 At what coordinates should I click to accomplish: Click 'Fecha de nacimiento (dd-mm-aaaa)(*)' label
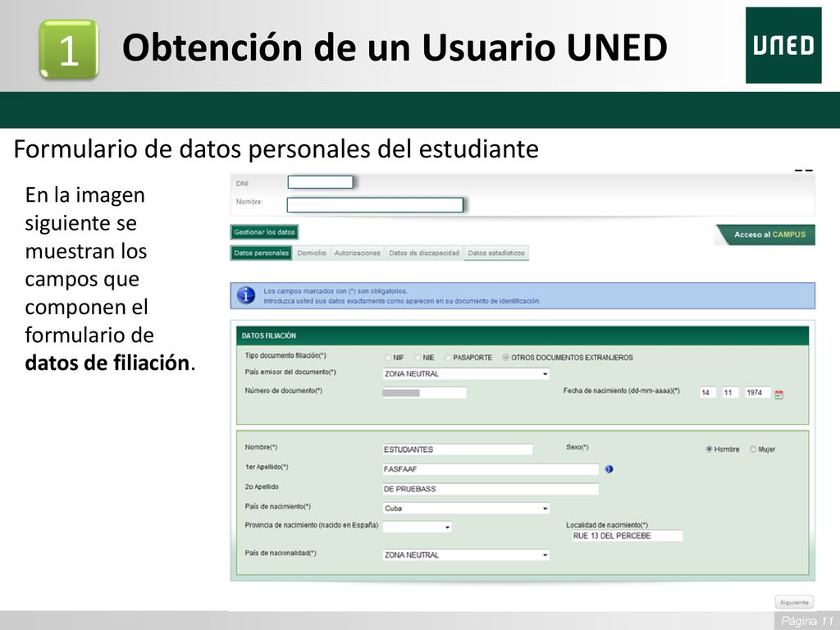click(x=622, y=390)
